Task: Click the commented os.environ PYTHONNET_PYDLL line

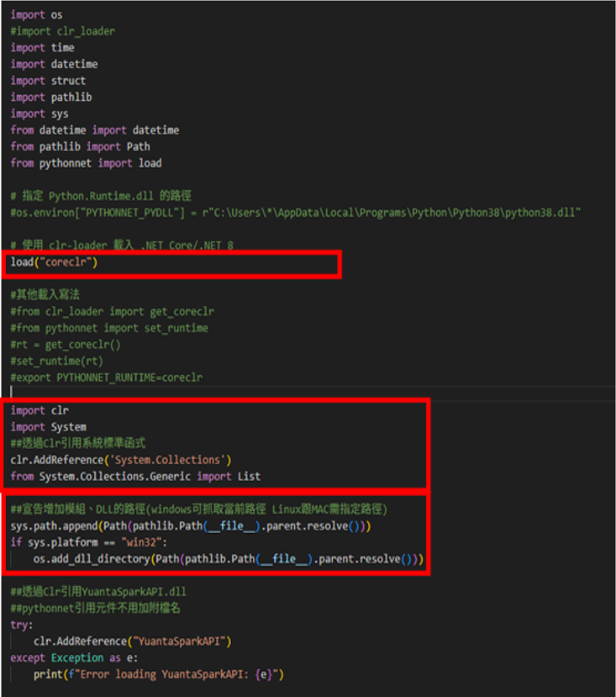Action: (296, 213)
